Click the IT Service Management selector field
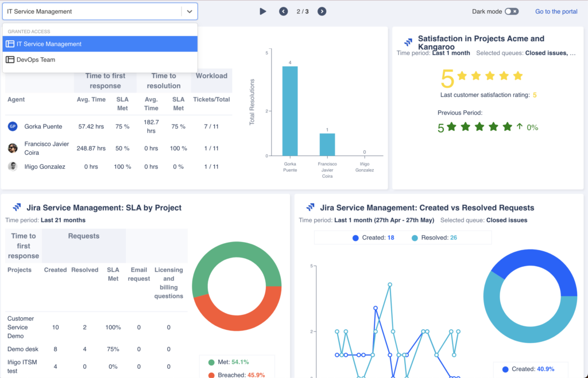This screenshot has width=588, height=378. tap(100, 11)
